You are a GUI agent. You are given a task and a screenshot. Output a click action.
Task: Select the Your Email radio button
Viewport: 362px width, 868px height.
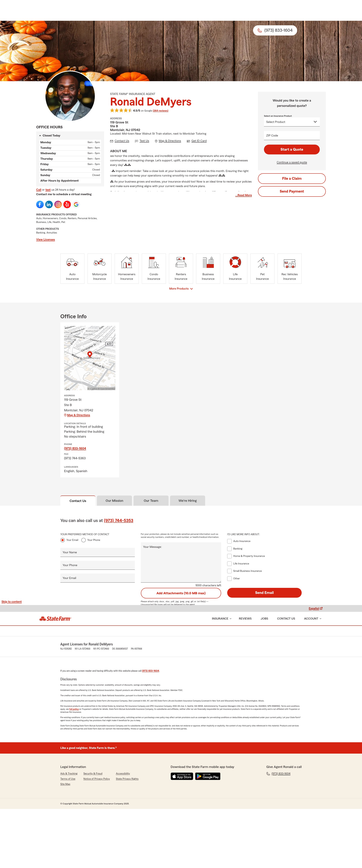[x=63, y=540]
